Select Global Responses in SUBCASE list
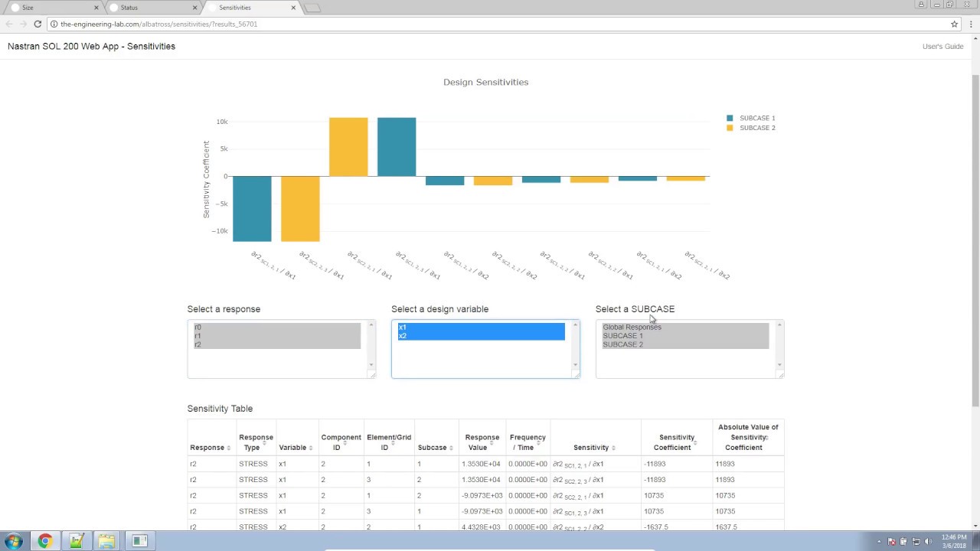This screenshot has height=551, width=980. point(685,327)
